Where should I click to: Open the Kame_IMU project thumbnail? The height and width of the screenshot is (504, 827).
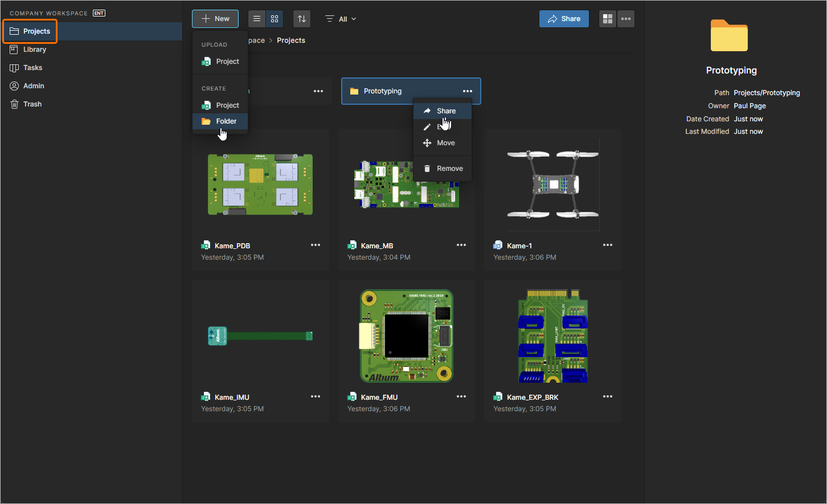260,336
